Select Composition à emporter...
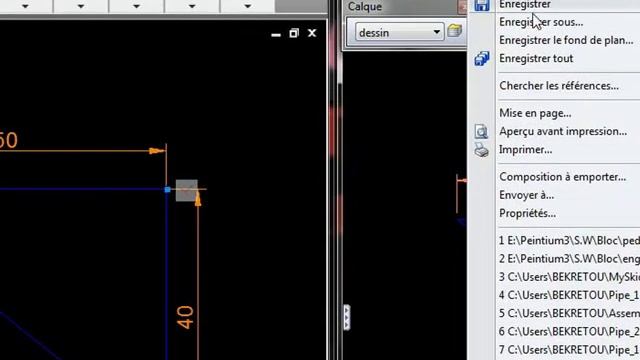This screenshot has width=640, height=360. coord(562,177)
